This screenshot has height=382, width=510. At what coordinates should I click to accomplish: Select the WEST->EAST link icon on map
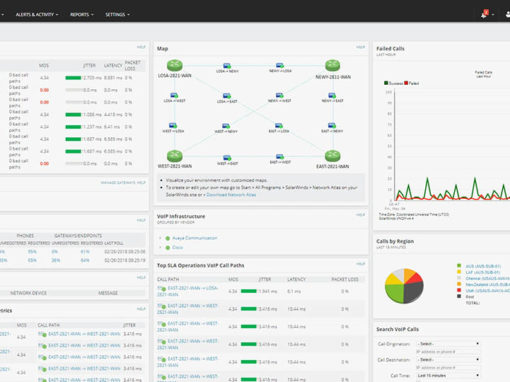227,158
